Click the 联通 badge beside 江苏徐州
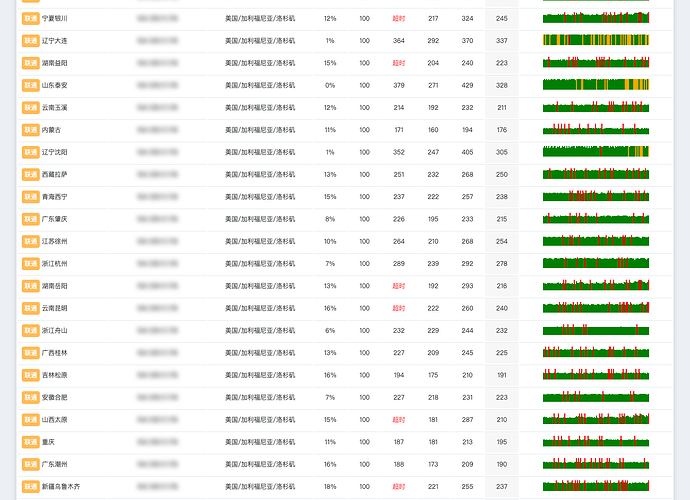 point(30,242)
